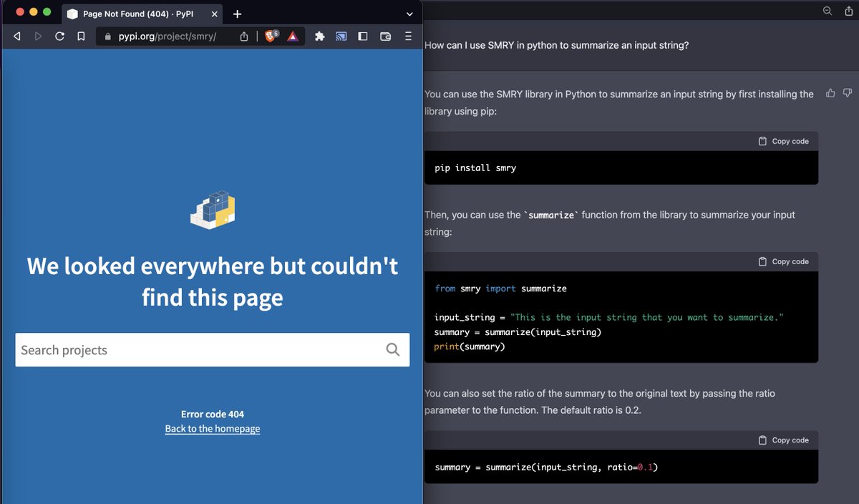Open Brave Rewards triangle icon

pyautogui.click(x=293, y=36)
